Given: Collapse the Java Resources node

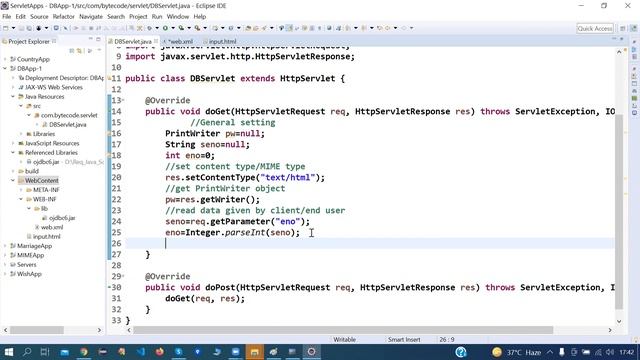Looking at the screenshot, I should pyautogui.click(x=13, y=97).
